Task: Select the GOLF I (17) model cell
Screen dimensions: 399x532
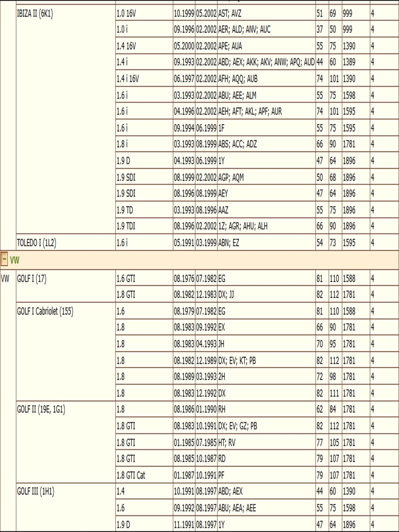Action: click(x=32, y=278)
